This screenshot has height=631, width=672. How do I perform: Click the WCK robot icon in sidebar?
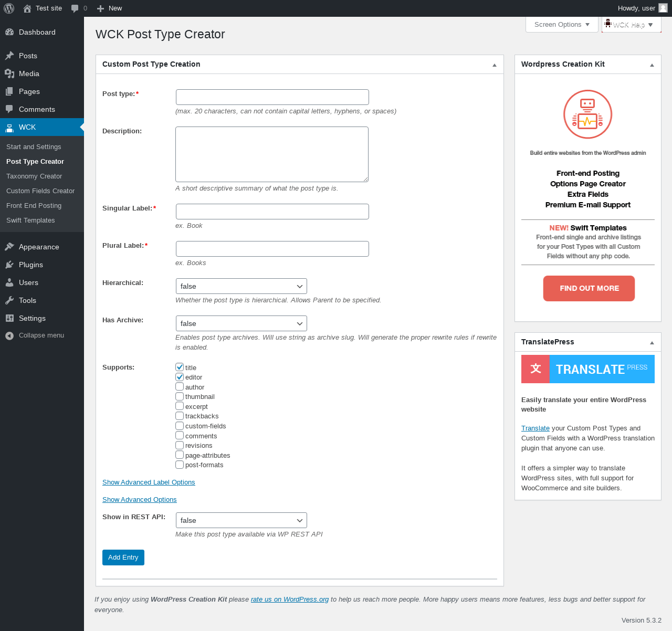click(x=9, y=127)
